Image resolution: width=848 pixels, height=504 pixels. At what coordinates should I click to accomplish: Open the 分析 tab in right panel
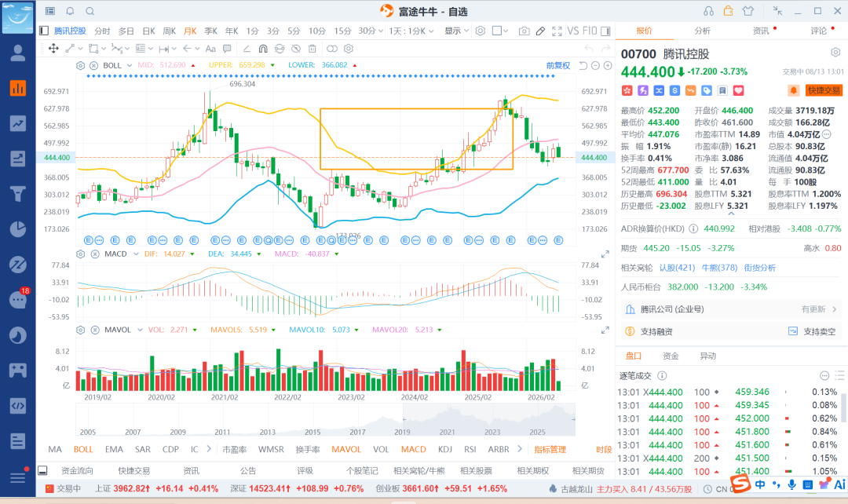pos(703,31)
